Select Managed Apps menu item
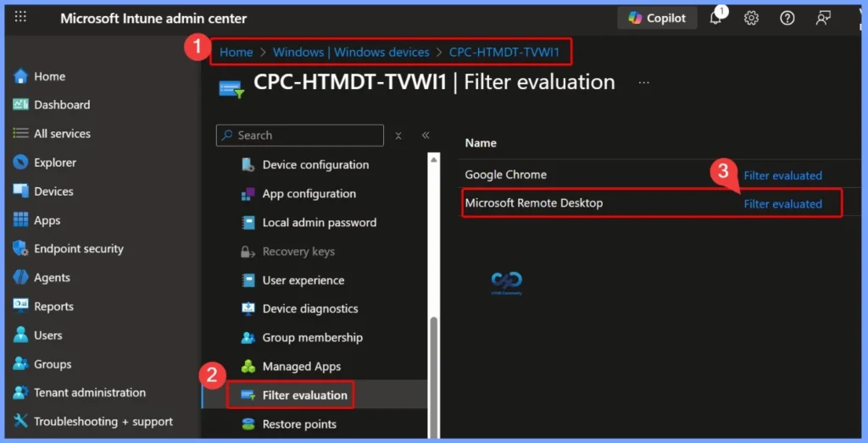This screenshot has width=868, height=443. [302, 366]
